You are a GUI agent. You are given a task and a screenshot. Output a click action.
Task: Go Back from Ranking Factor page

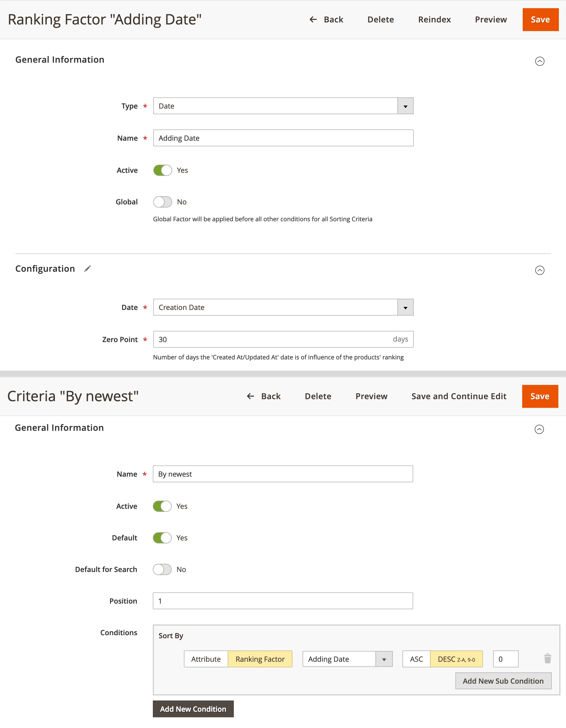[327, 20]
